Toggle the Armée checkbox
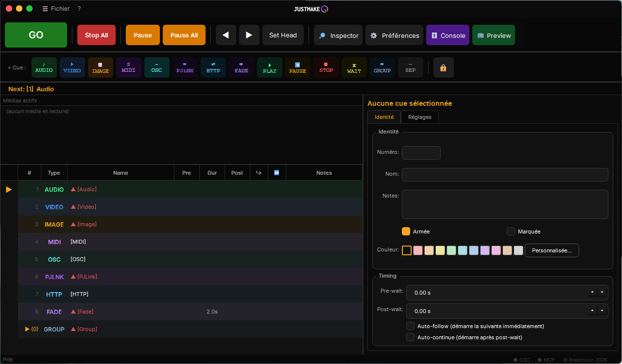Viewport: 622px width, 364px height. [x=406, y=232]
